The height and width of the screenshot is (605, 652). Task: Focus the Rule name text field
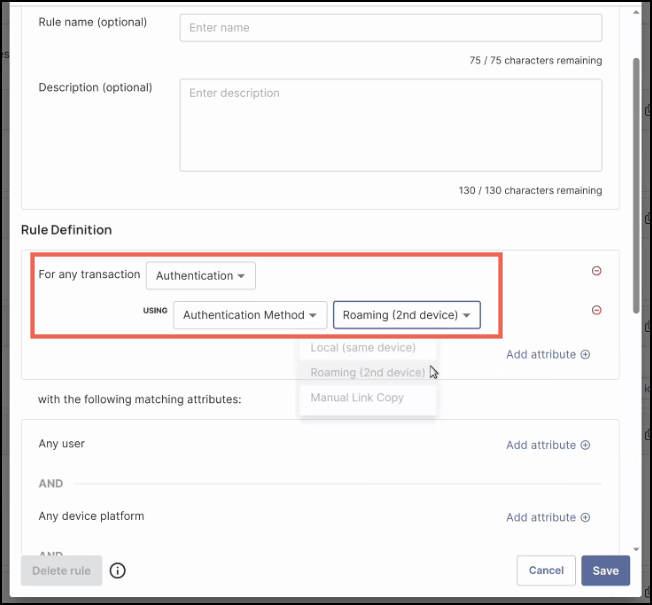(x=390, y=28)
